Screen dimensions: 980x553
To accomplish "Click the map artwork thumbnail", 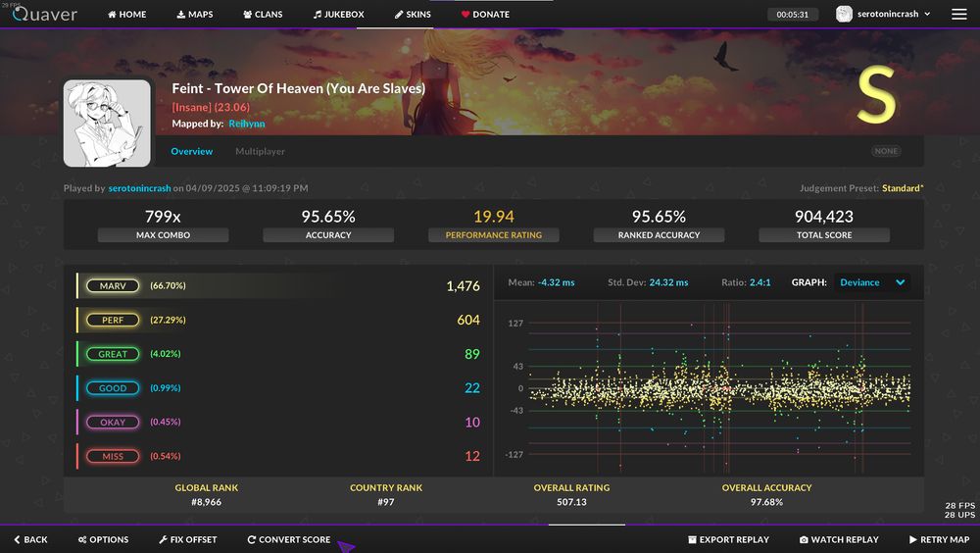I will pos(107,124).
